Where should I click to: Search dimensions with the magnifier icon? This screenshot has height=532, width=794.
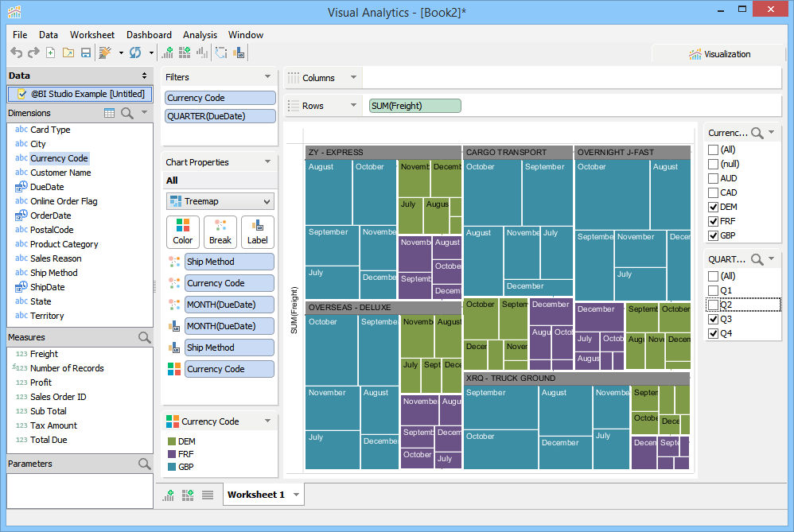point(127,113)
